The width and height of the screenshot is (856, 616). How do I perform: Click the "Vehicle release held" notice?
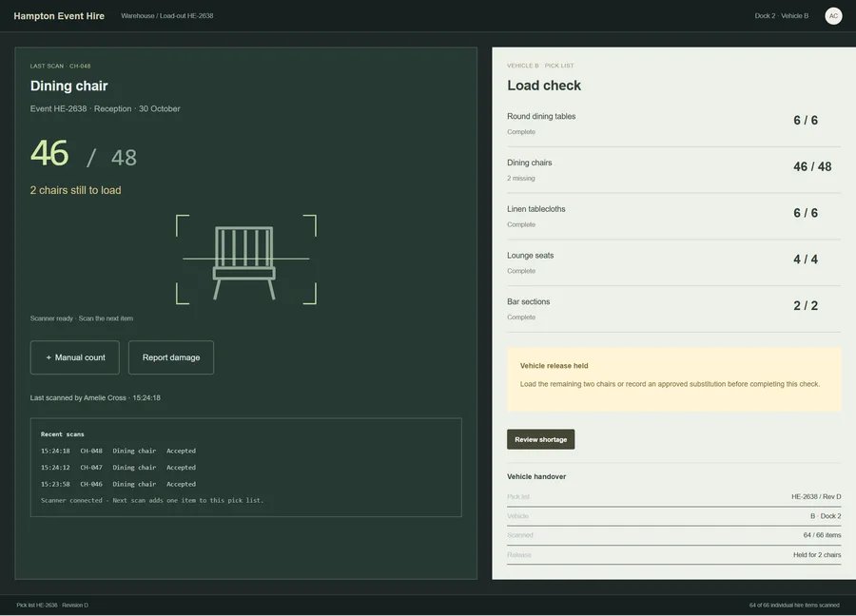pyautogui.click(x=673, y=379)
